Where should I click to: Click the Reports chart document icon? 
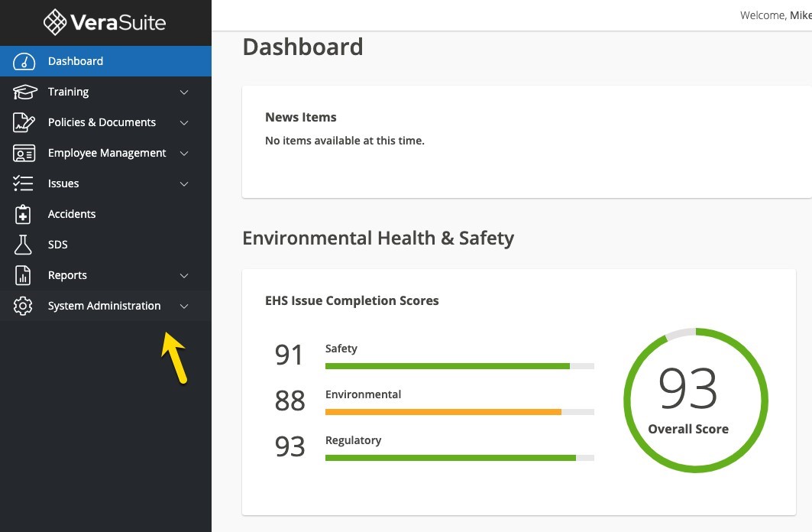[23, 275]
